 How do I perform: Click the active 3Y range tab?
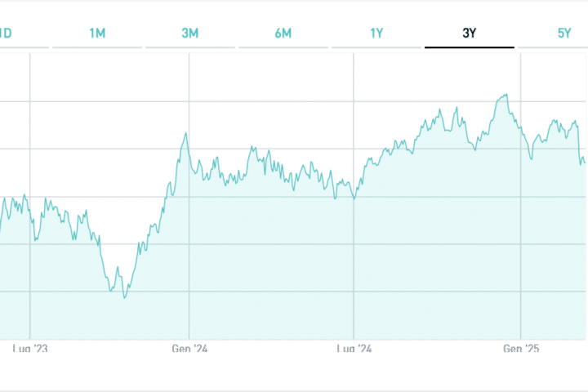coord(470,33)
